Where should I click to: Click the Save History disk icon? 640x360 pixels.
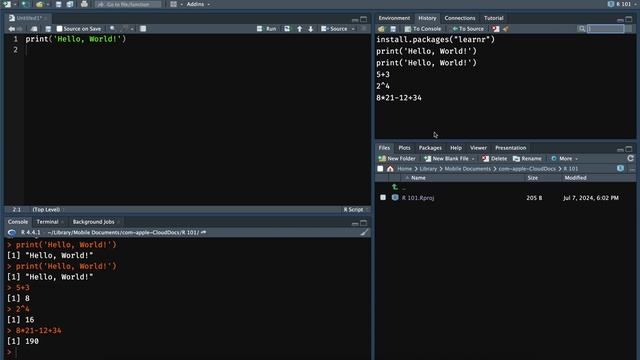click(x=393, y=29)
